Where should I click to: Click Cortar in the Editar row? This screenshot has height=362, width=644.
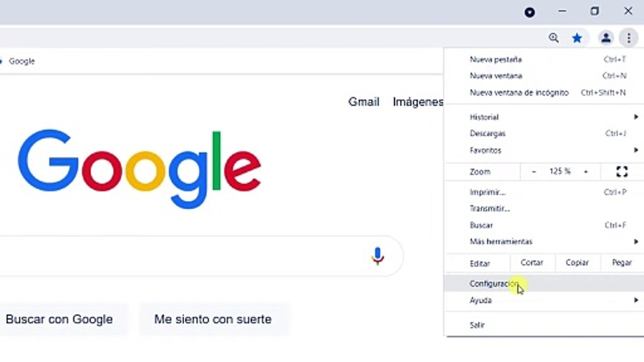pos(532,262)
